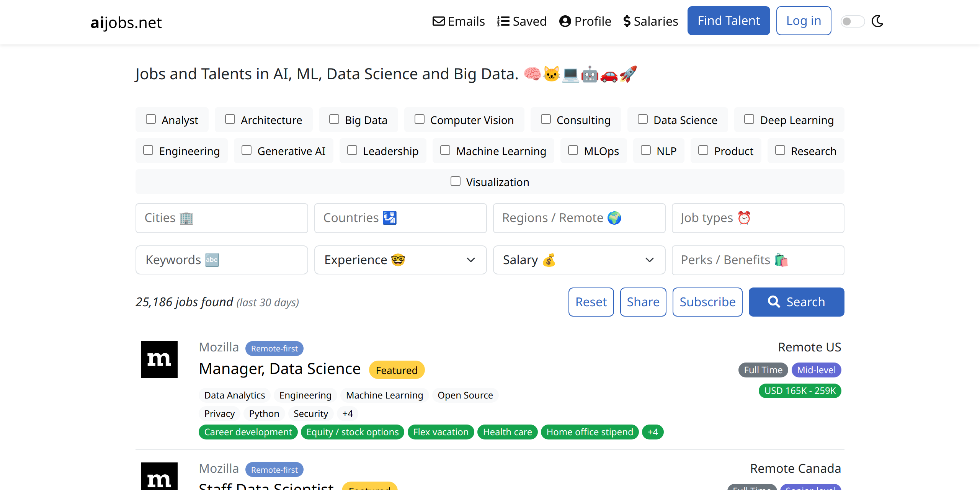Viewport: 980px width, 490px height.
Task: Click the Python tag
Action: pyautogui.click(x=264, y=413)
